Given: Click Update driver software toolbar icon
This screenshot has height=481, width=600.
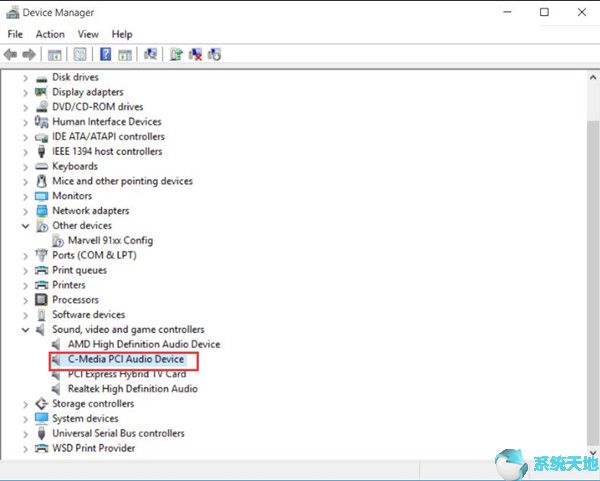Looking at the screenshot, I should 176,54.
